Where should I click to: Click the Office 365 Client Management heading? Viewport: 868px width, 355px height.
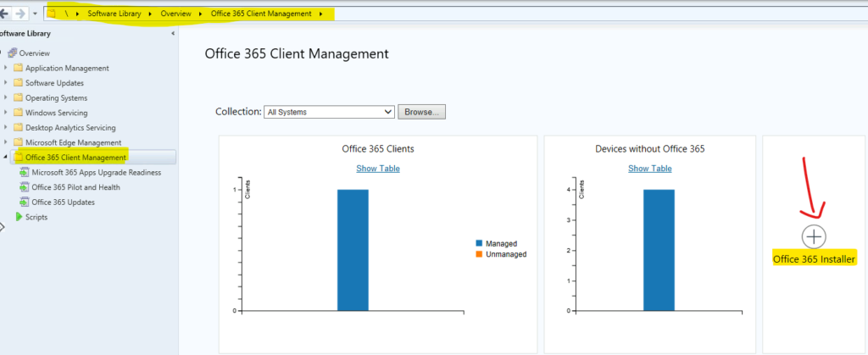(x=297, y=53)
